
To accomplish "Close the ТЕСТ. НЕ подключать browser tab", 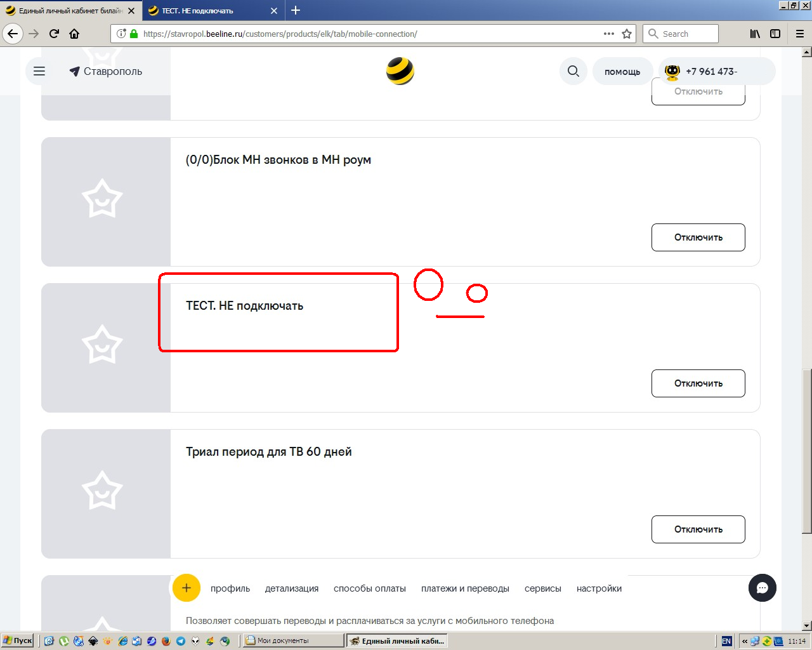I will click(274, 11).
